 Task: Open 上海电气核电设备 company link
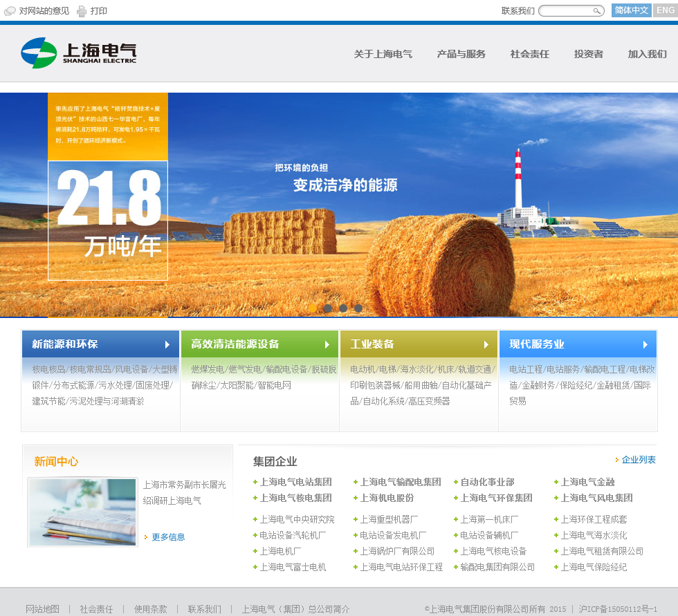pyautogui.click(x=493, y=551)
